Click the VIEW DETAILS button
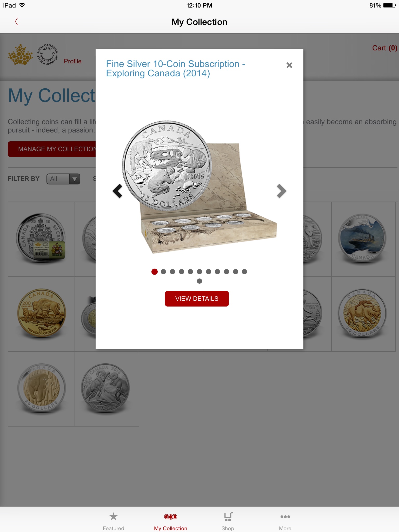Screen dimensions: 399x532 [x=197, y=299]
